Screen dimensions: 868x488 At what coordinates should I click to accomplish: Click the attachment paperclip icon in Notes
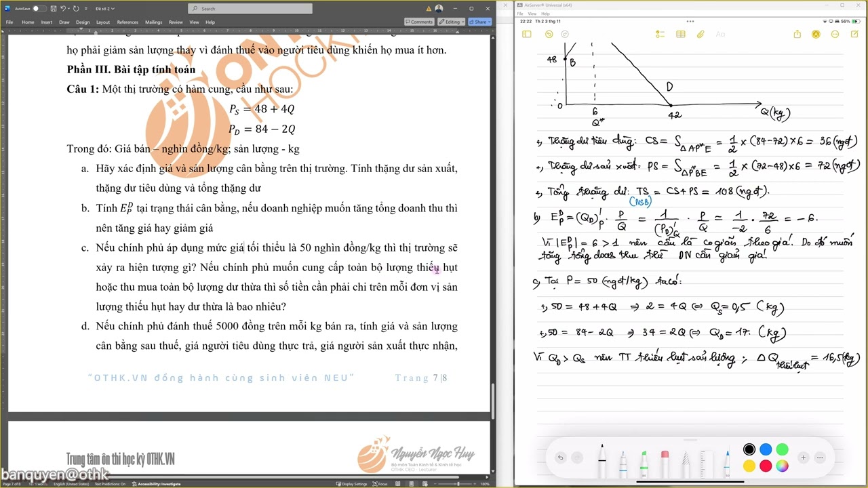coord(701,34)
